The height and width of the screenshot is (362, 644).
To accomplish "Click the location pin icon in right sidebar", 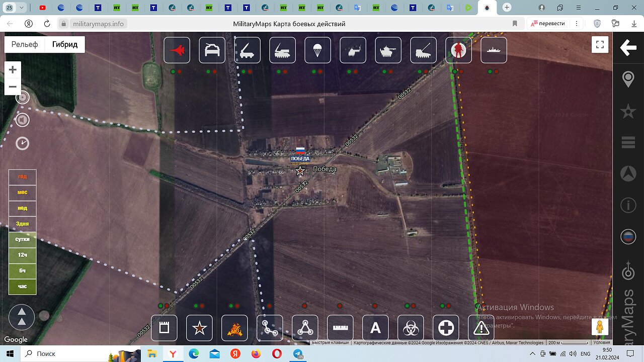I will [628, 79].
